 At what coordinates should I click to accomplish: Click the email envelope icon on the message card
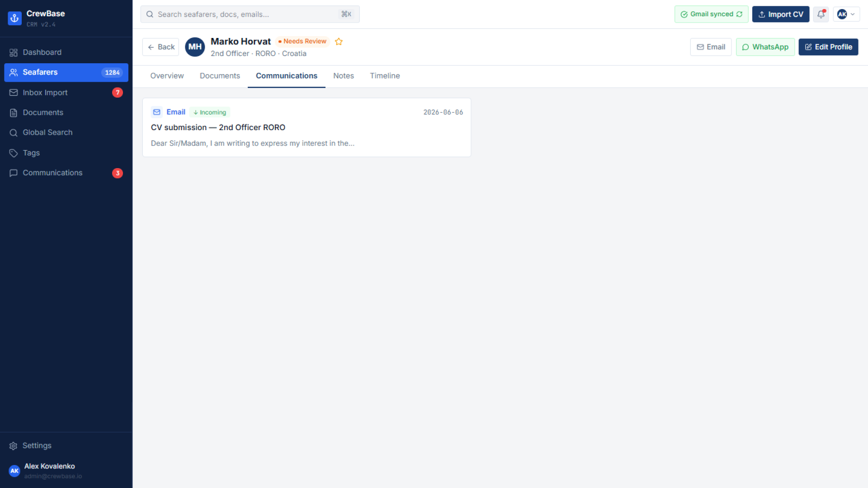(156, 112)
